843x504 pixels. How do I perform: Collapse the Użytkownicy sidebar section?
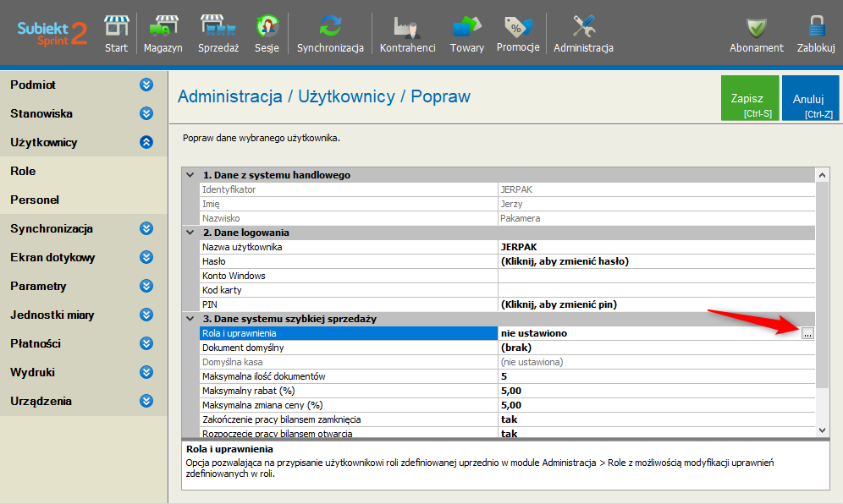[146, 142]
